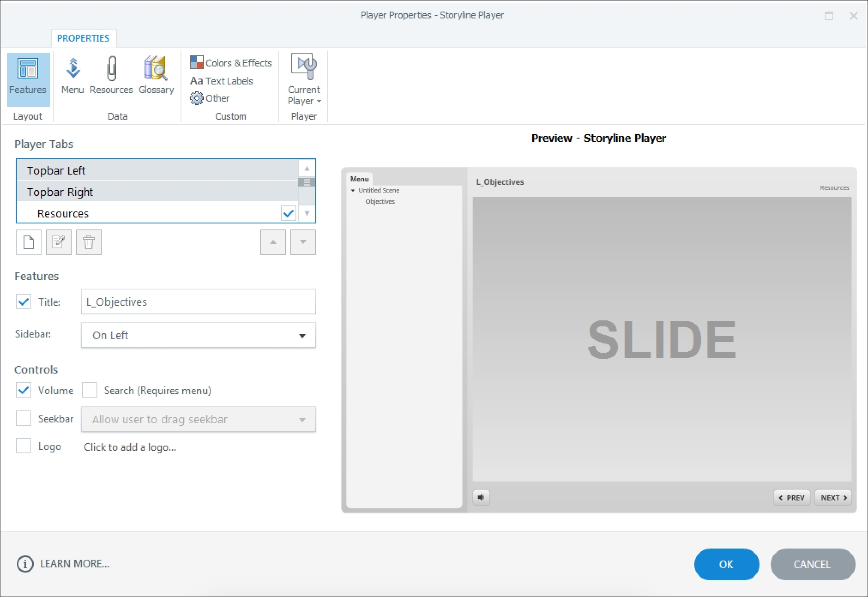Open Text Labels options

221,81
